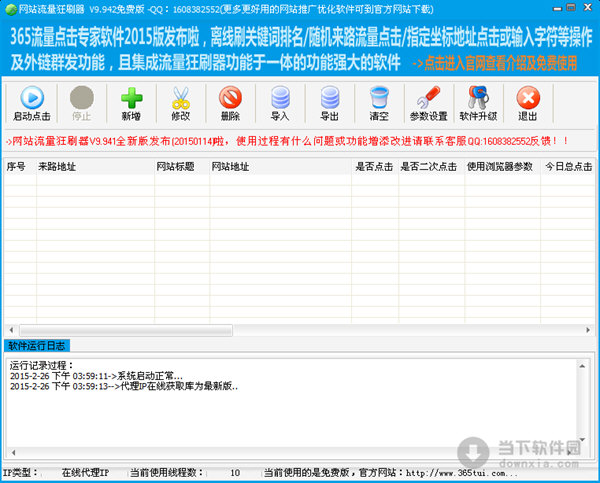Import list with 导入 icon
600x483 pixels.
coord(280,104)
